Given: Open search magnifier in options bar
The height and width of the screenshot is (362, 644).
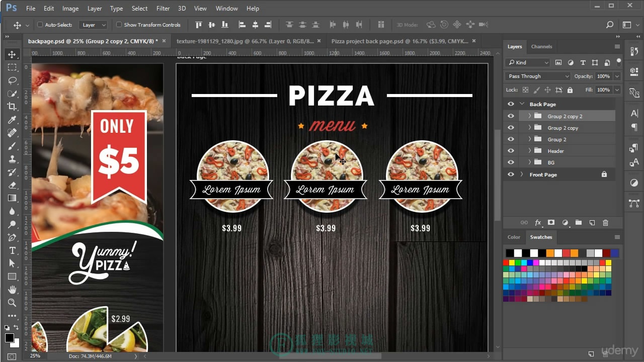Looking at the screenshot, I should click(610, 25).
